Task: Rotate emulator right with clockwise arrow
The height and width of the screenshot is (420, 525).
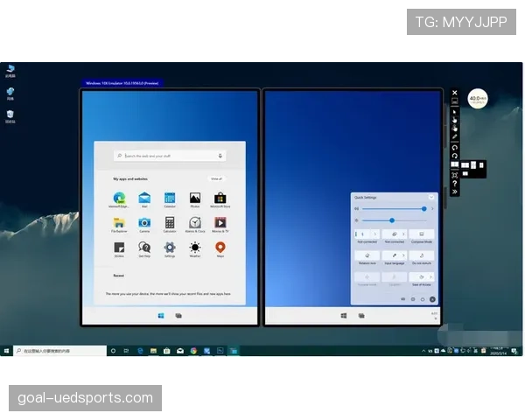Action: pyautogui.click(x=454, y=156)
